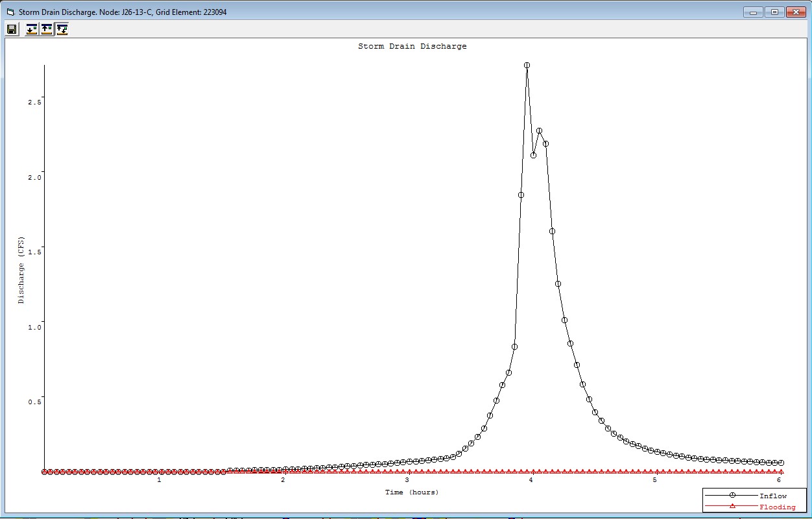Screen dimensions: 812x519
Task: Select the upward arrow discharge toolbar icon
Action: 47,29
